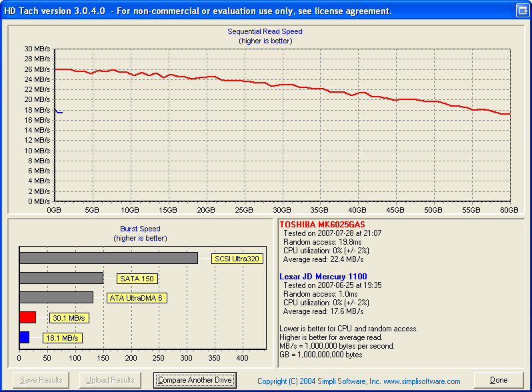The height and width of the screenshot is (392, 532).
Task: Click the 18 MB/s axis label
Action: coord(37,110)
